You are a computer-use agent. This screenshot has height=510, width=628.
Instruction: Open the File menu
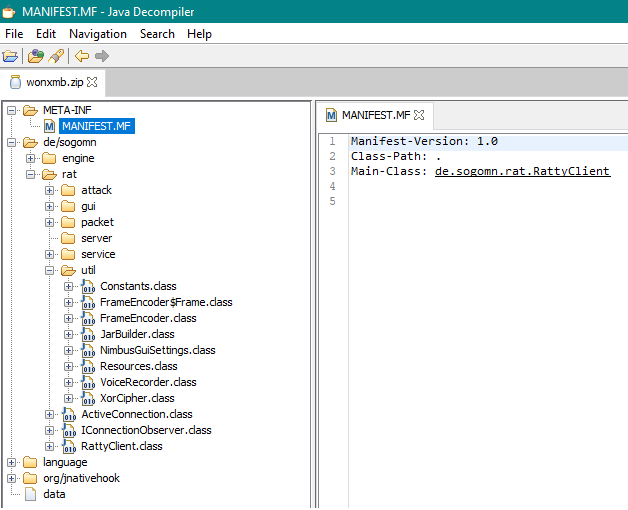14,34
